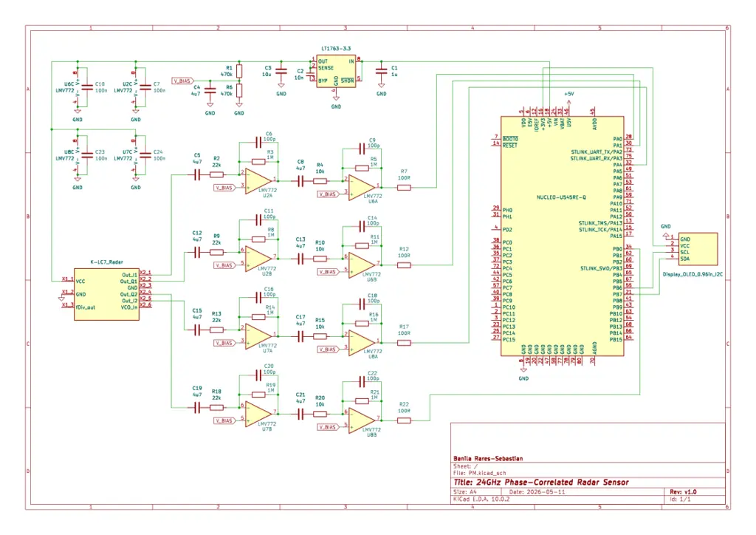This screenshot has width=756, height=535.
Task: Select op-amp U8B triangle symbol
Action: tap(362, 420)
